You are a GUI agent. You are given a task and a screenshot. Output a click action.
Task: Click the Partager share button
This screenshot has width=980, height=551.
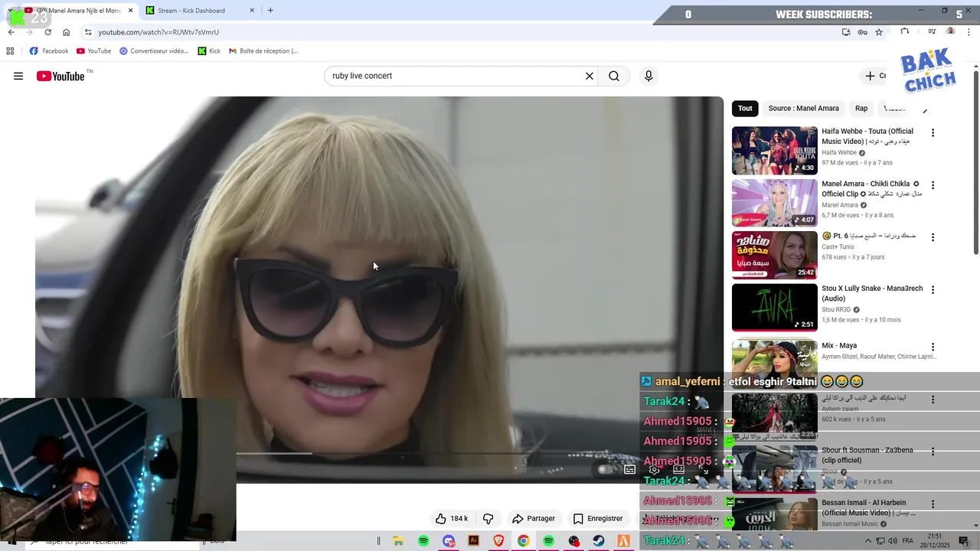[534, 518]
